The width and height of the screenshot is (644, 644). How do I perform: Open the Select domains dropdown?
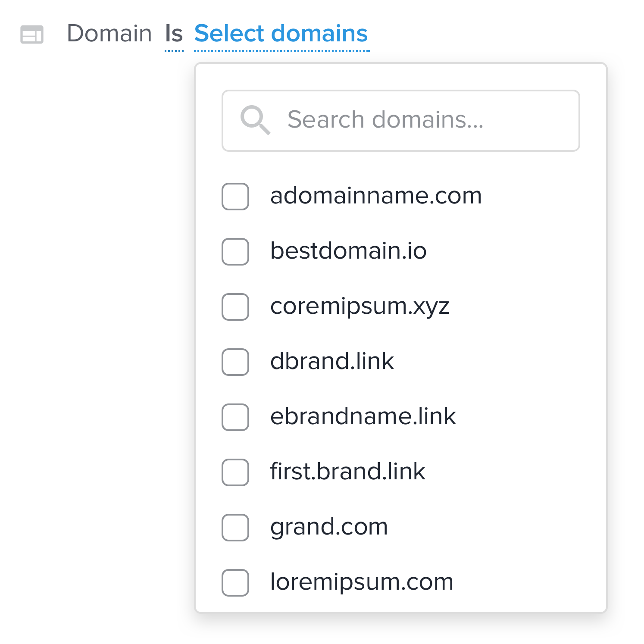(x=281, y=34)
